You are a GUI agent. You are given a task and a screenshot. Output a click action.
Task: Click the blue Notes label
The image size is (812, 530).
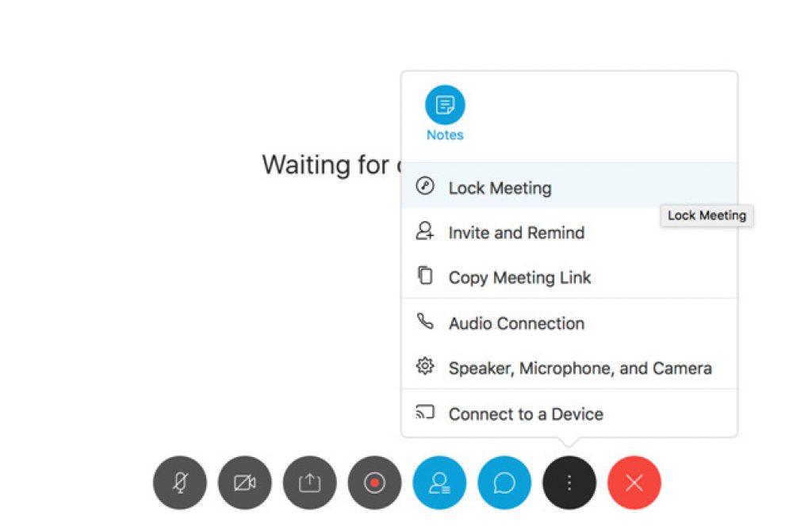pyautogui.click(x=445, y=135)
